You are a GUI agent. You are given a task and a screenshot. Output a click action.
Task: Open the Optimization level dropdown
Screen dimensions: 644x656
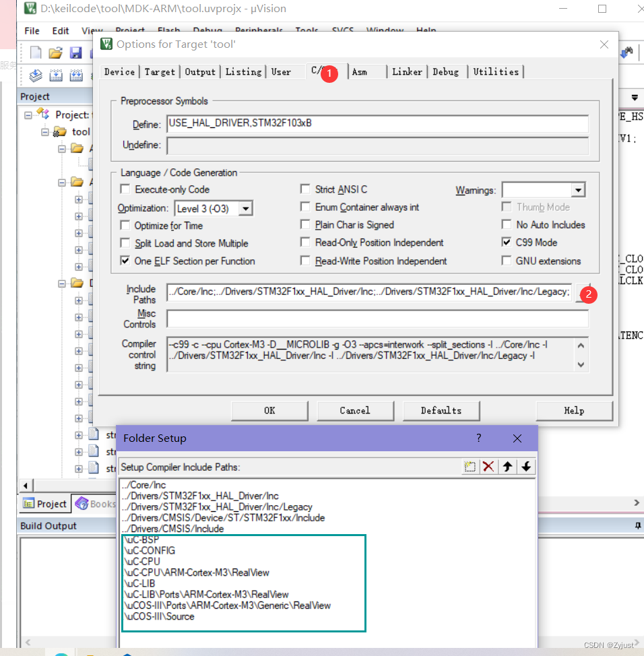pos(246,208)
